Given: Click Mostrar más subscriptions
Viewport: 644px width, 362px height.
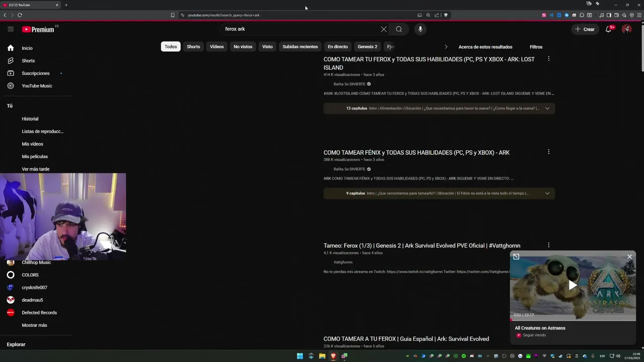Looking at the screenshot, I should pyautogui.click(x=34, y=325).
